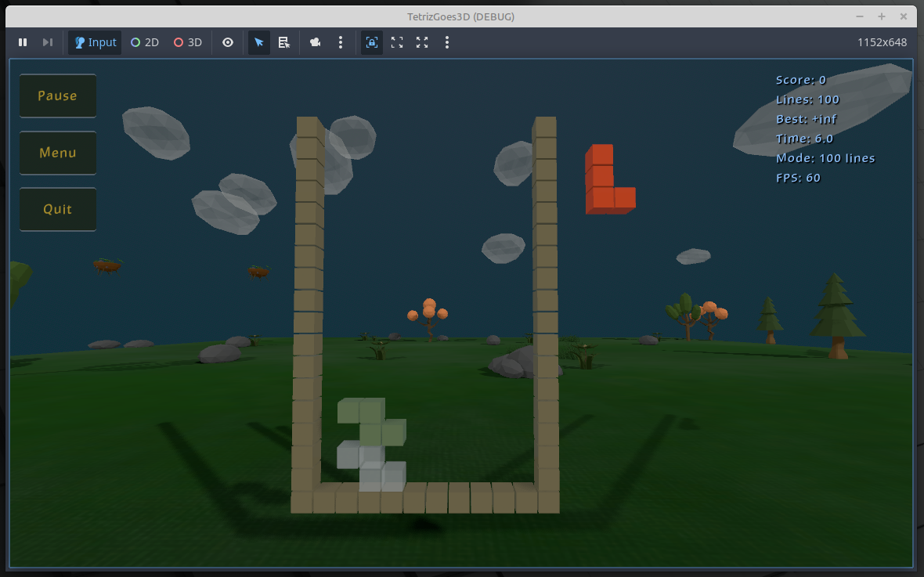Click the Best: +inf label

point(807,119)
